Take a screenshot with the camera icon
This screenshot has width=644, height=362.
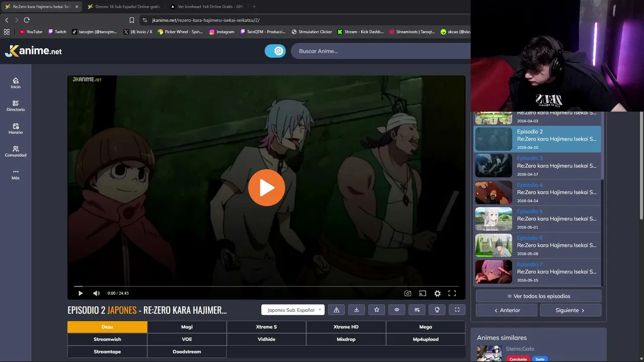tap(408, 293)
